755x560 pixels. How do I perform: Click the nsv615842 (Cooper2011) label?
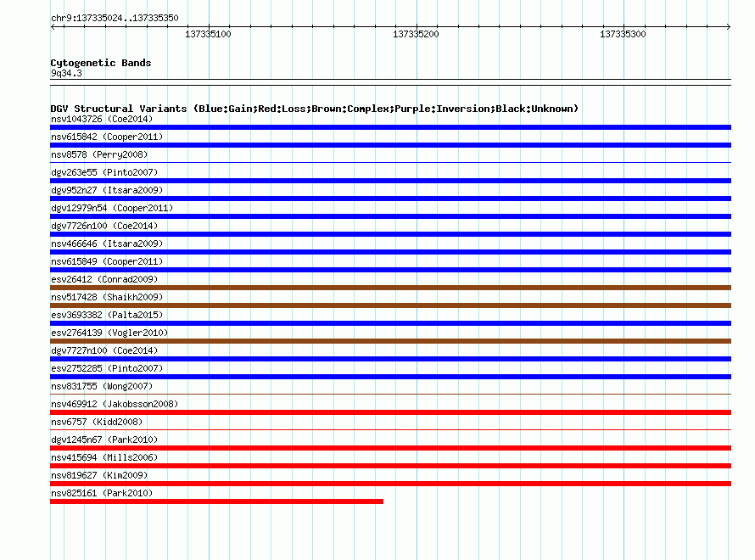[107, 137]
